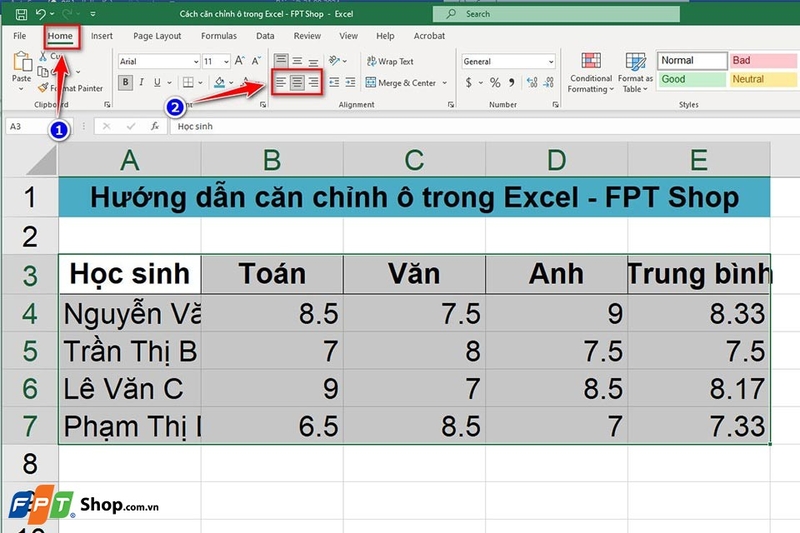The width and height of the screenshot is (800, 533).
Task: Click the Decrease Decimal icon
Action: (548, 83)
